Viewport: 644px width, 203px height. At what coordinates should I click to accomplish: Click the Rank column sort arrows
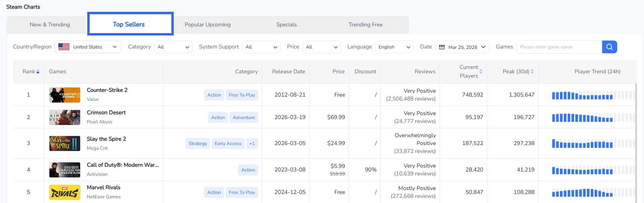pyautogui.click(x=38, y=72)
